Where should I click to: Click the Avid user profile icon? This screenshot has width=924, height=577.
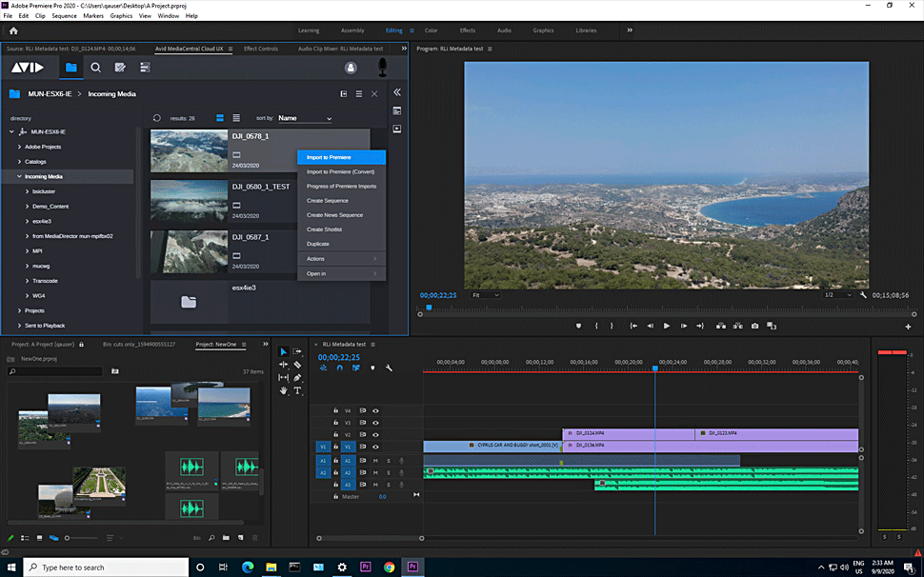coord(351,68)
